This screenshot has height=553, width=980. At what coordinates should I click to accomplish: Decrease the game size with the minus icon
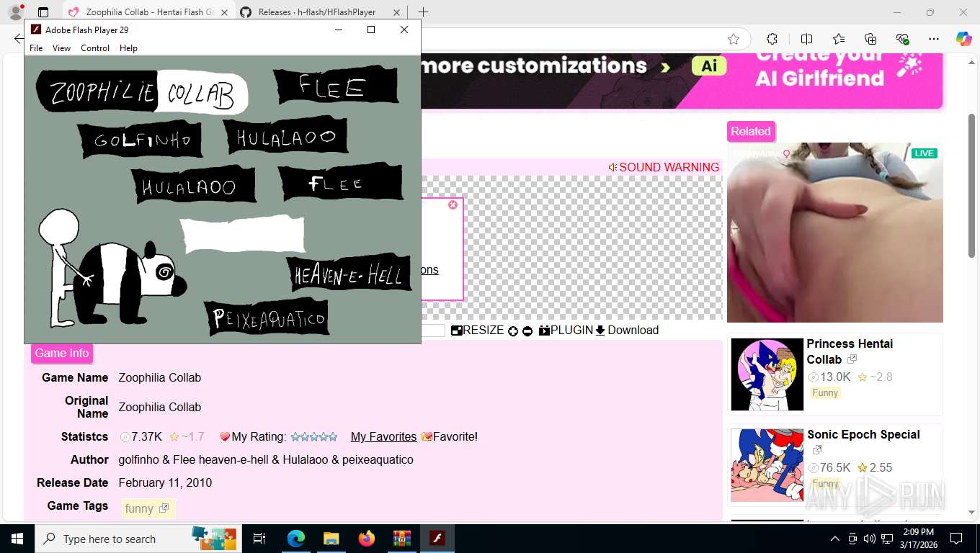[527, 331]
